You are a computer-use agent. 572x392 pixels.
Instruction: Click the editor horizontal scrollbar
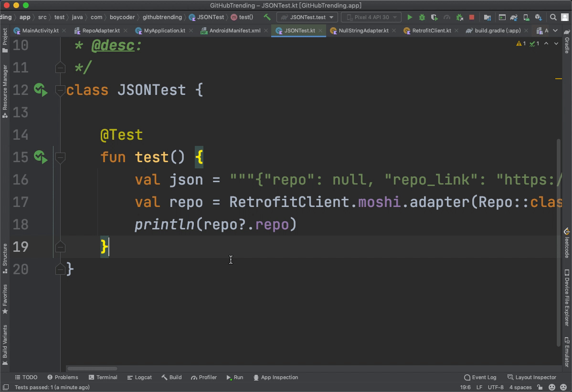pyautogui.click(x=92, y=368)
